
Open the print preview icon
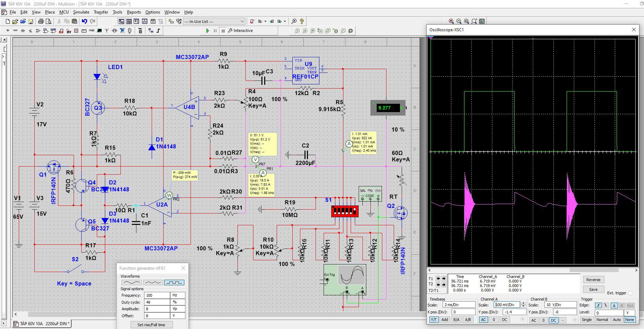pos(49,22)
